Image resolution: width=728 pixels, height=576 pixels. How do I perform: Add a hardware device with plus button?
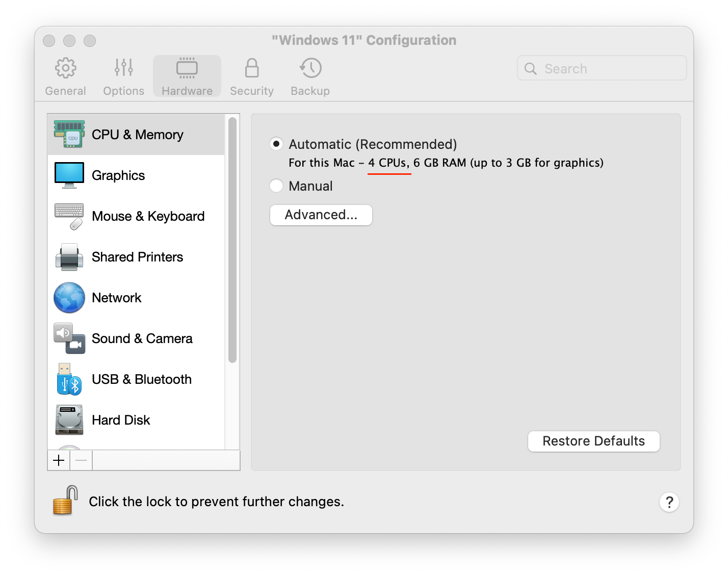click(59, 461)
